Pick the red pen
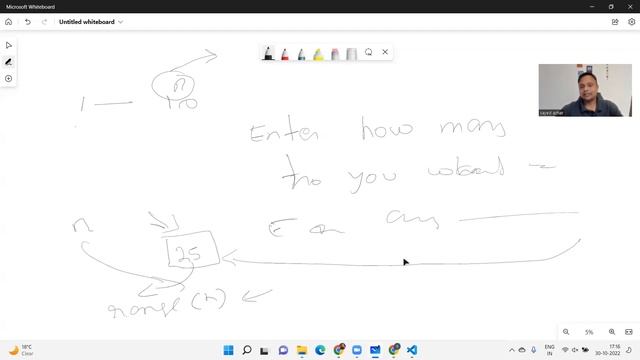The width and height of the screenshot is (640, 360). [x=285, y=53]
